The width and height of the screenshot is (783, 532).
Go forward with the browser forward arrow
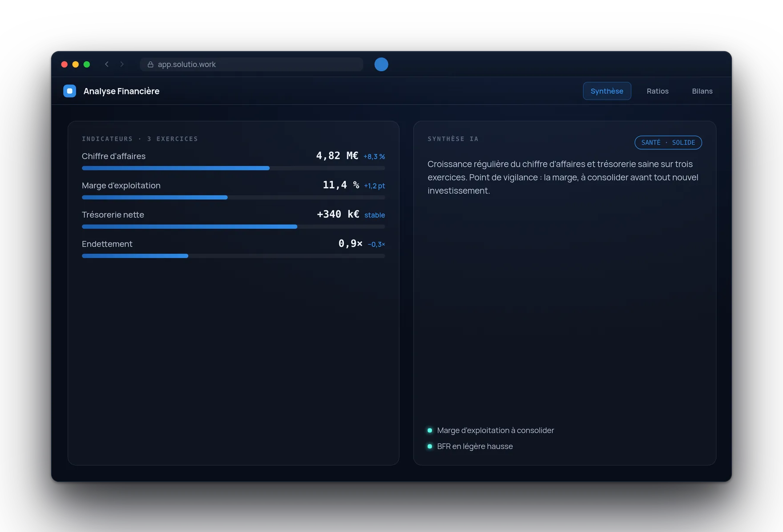122,64
